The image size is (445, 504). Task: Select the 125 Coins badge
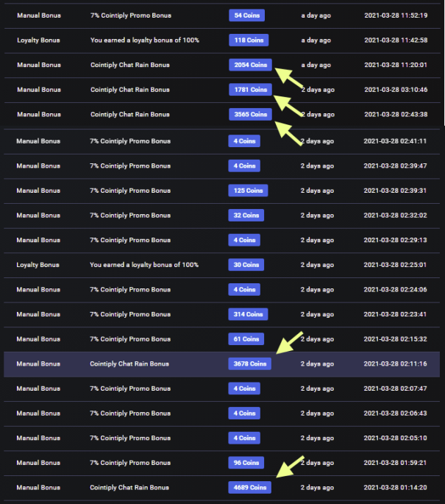pyautogui.click(x=248, y=191)
